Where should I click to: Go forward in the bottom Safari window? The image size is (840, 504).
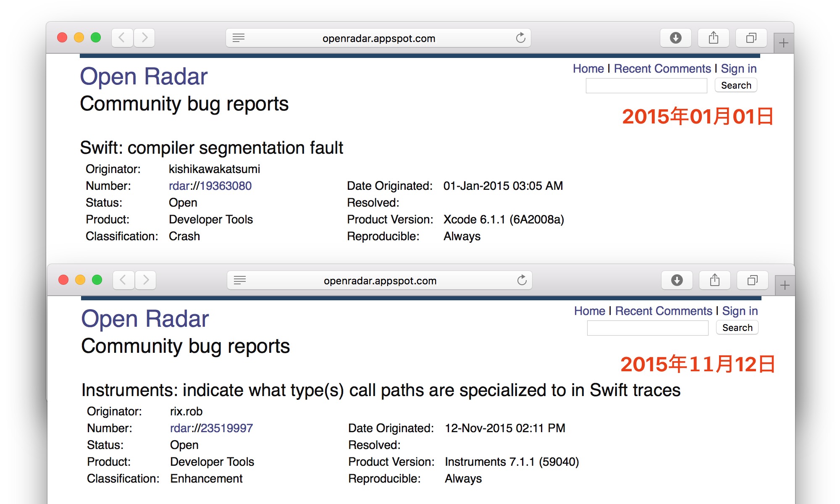[x=145, y=280]
